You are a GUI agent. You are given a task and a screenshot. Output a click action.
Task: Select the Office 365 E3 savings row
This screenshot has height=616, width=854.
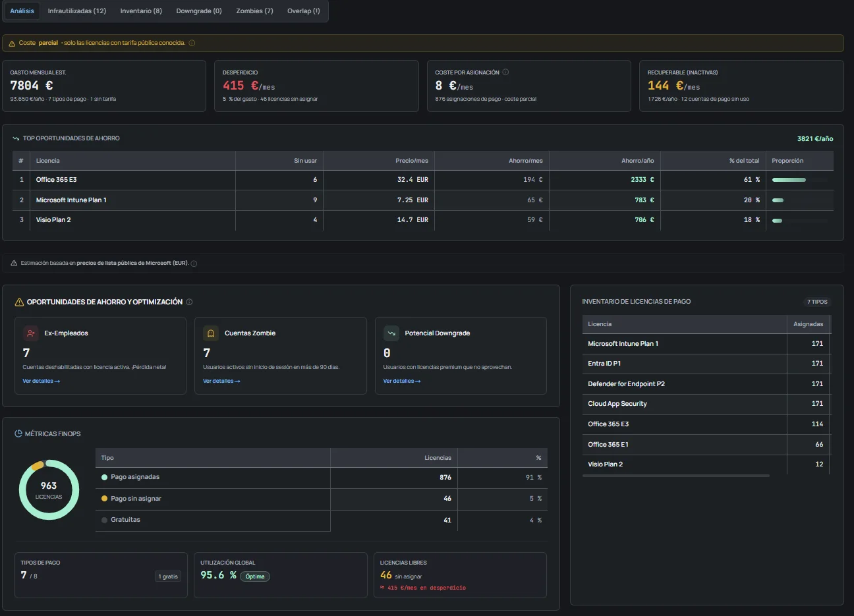[x=423, y=180]
